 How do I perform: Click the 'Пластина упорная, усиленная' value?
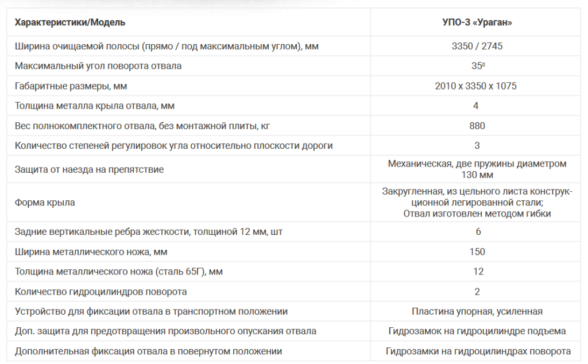pos(477,312)
